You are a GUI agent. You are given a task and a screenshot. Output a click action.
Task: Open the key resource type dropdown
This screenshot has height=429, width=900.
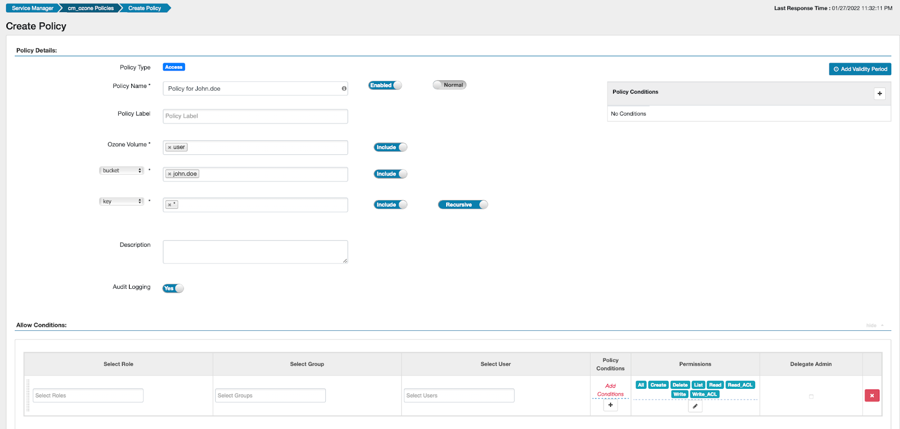(121, 201)
